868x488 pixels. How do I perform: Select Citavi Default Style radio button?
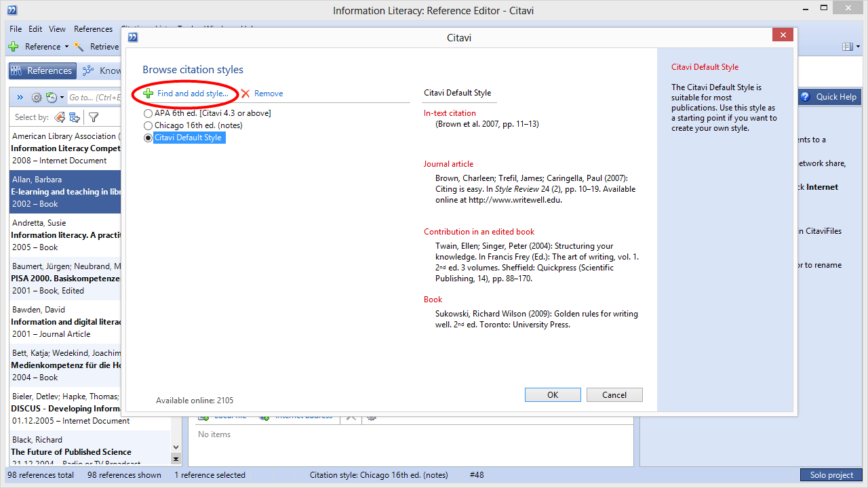pyautogui.click(x=149, y=138)
